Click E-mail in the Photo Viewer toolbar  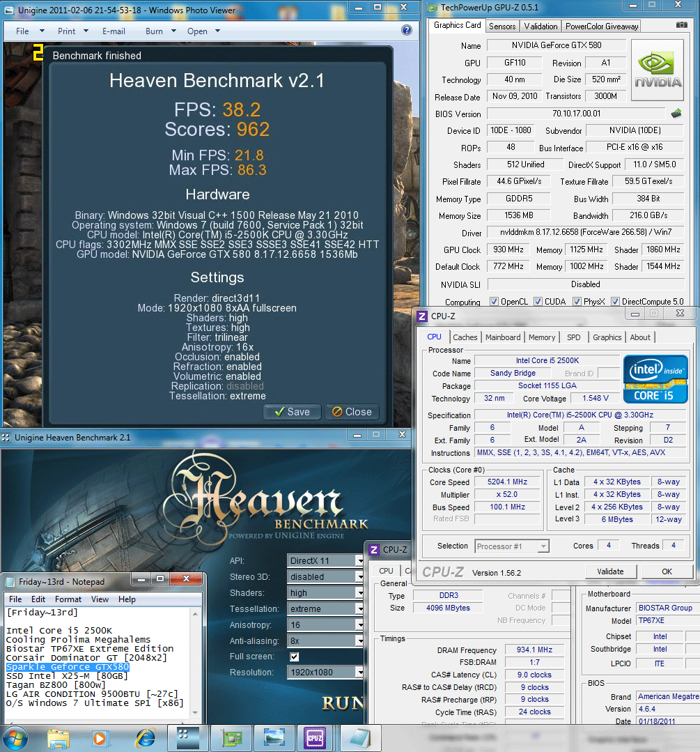click(114, 31)
